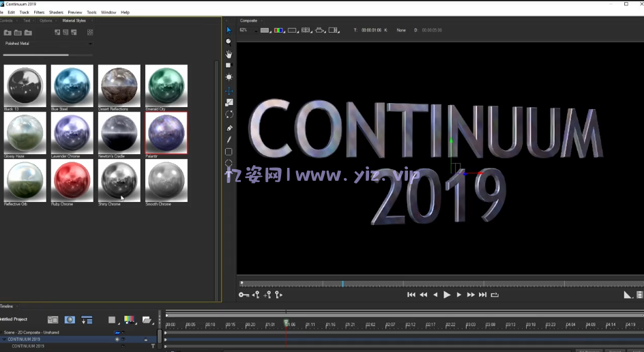Click the fast forward button
Screen dimensions: 644x352
pyautogui.click(x=471, y=295)
